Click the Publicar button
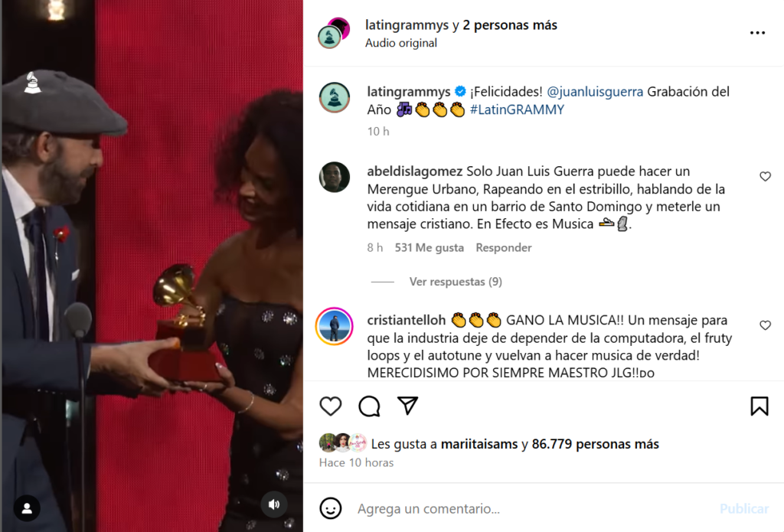Screen dimensions: 784x532 744,509
